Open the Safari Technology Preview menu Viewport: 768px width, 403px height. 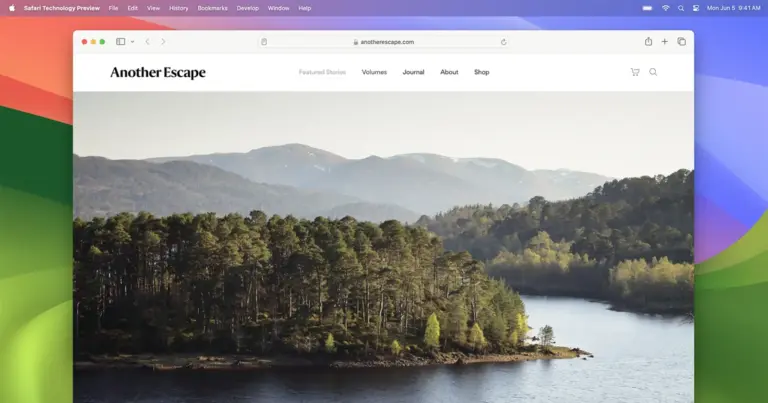pos(62,8)
